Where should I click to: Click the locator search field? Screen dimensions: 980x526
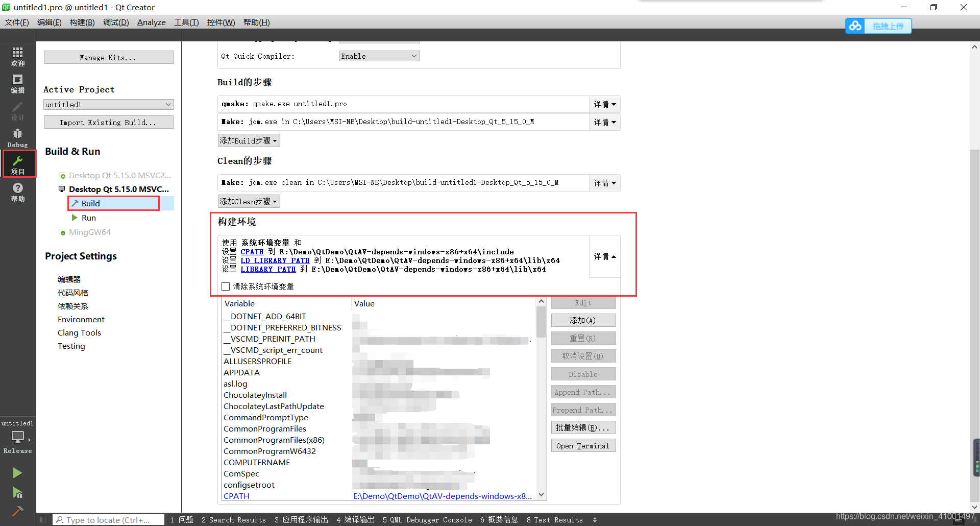pos(109,520)
